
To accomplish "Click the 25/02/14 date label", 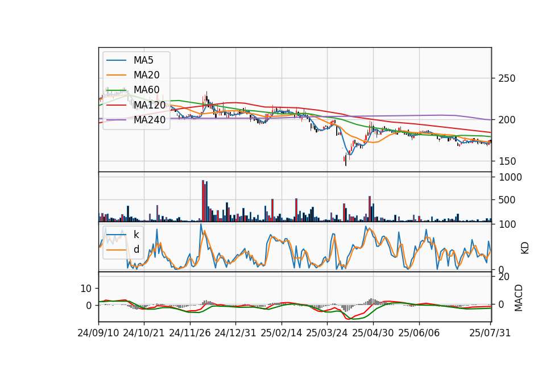I will (282, 333).
